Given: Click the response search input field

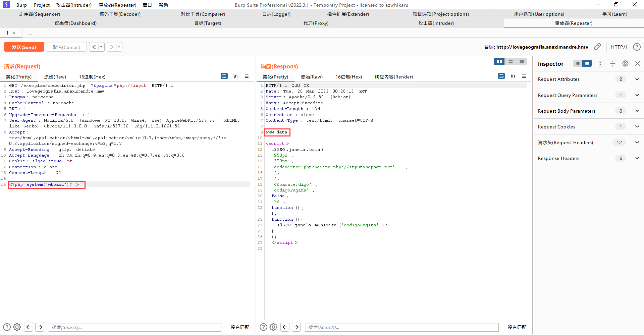Looking at the screenshot, I should click(x=402, y=327).
